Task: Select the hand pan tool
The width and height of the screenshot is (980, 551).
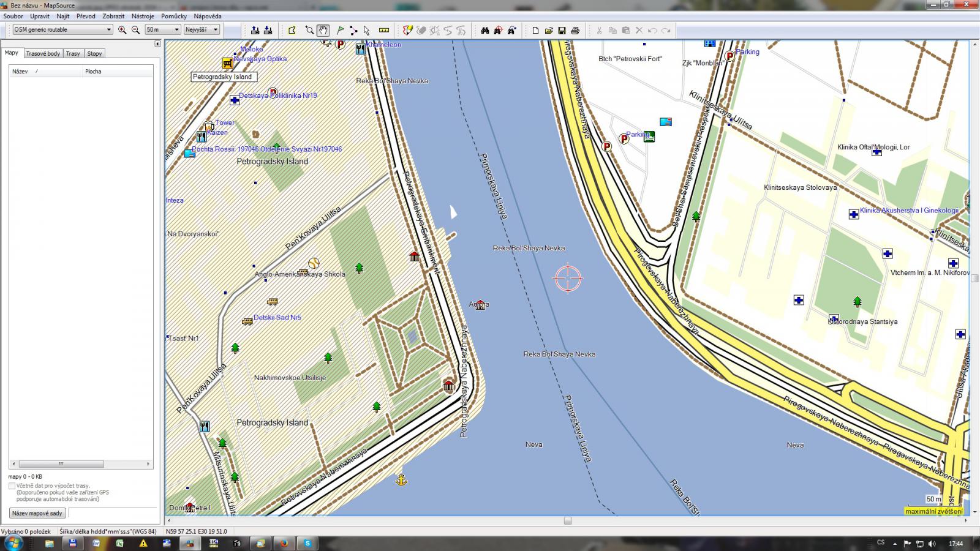Action: (323, 30)
